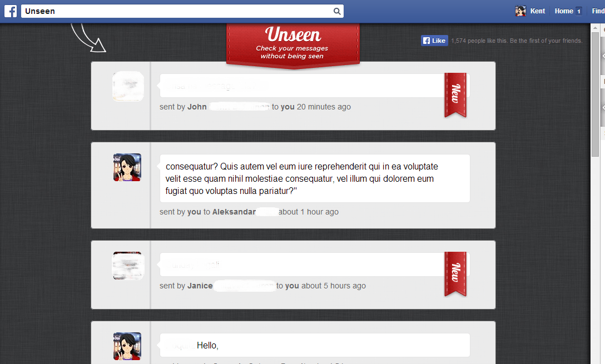The image size is (605, 364).
Task: Click the search magnifier icon
Action: pyautogui.click(x=337, y=11)
